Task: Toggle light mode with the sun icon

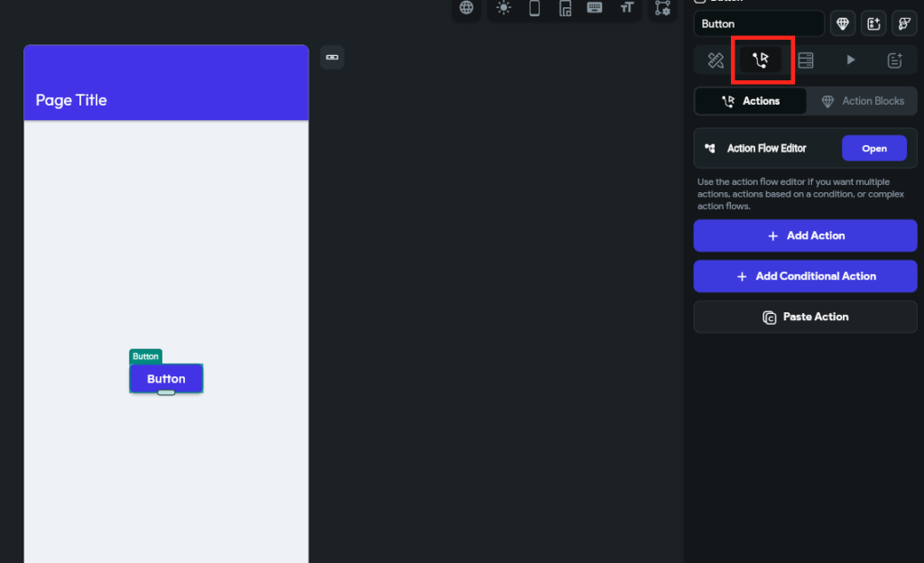Action: [504, 8]
